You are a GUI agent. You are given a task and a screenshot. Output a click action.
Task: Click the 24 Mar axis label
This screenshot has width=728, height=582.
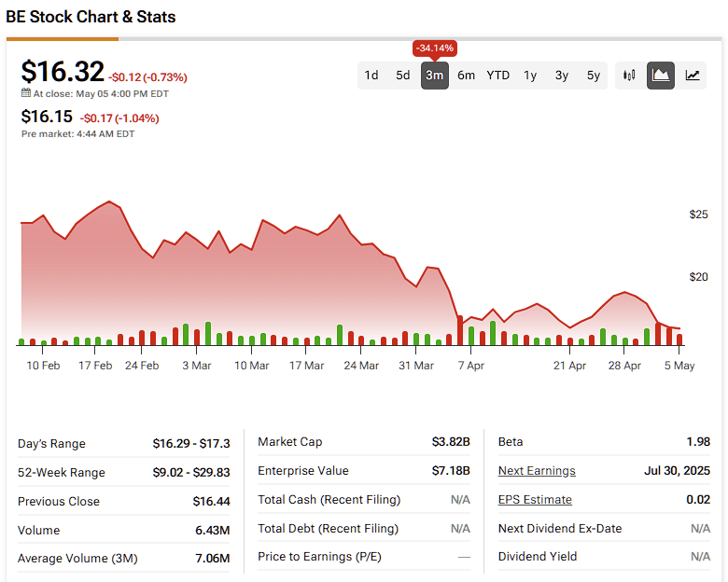click(x=361, y=366)
